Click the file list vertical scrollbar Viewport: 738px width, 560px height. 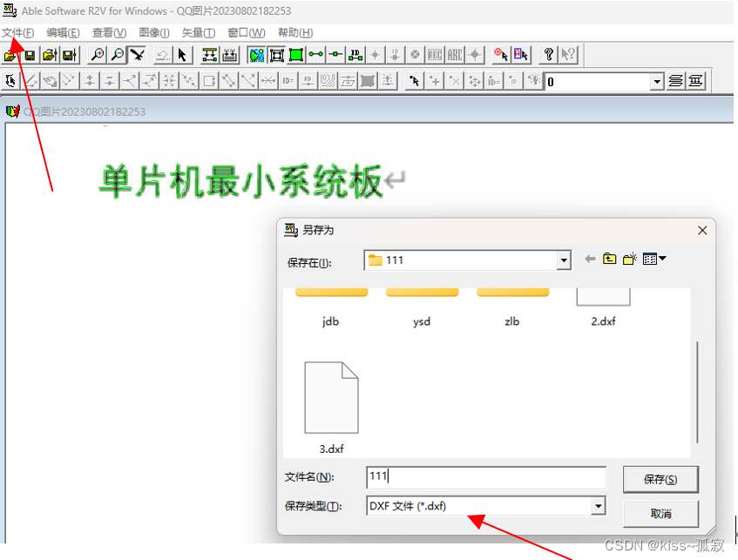(x=697, y=393)
